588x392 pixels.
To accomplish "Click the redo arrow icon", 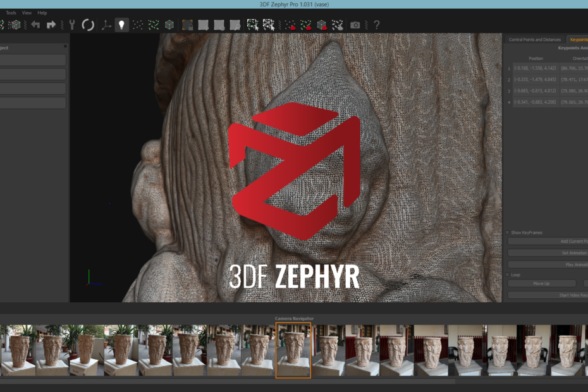I will tap(51, 25).
